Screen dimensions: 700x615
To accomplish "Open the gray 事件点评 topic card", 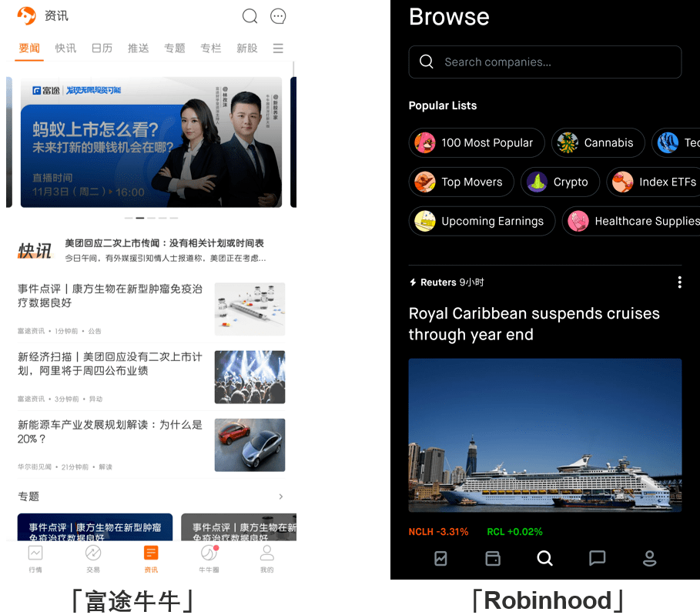I will [x=239, y=527].
